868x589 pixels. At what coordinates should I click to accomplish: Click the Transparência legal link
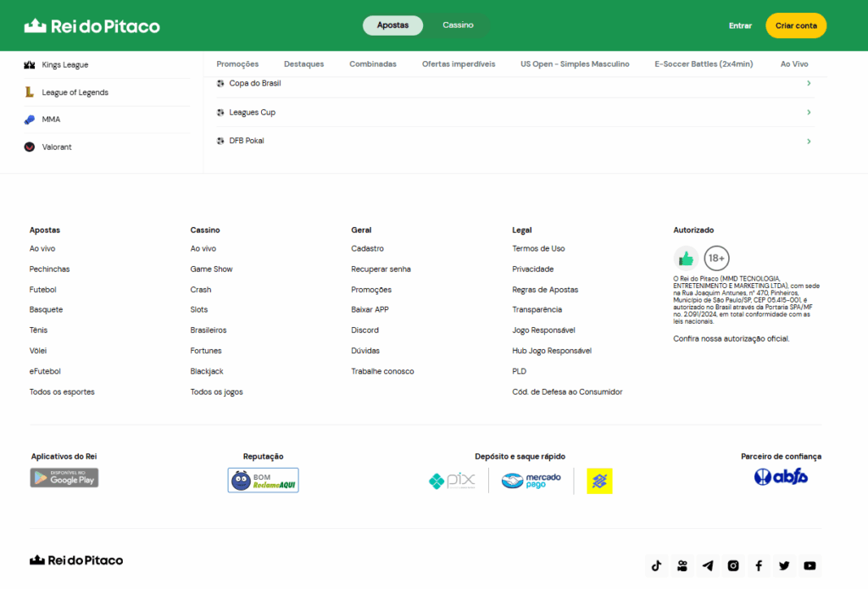coord(537,309)
